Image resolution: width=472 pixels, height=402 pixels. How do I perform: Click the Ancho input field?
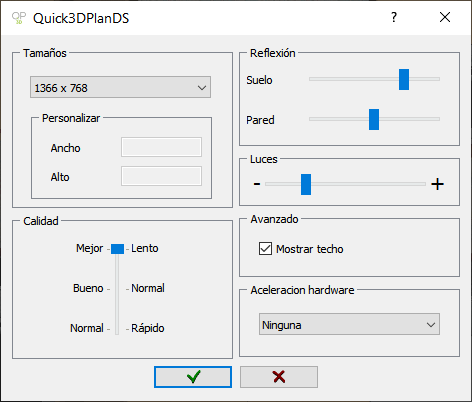click(x=161, y=147)
